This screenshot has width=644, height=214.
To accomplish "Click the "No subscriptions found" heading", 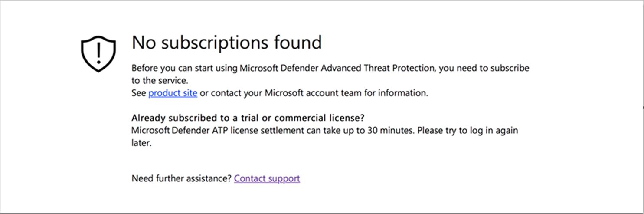I will pos(226,43).
